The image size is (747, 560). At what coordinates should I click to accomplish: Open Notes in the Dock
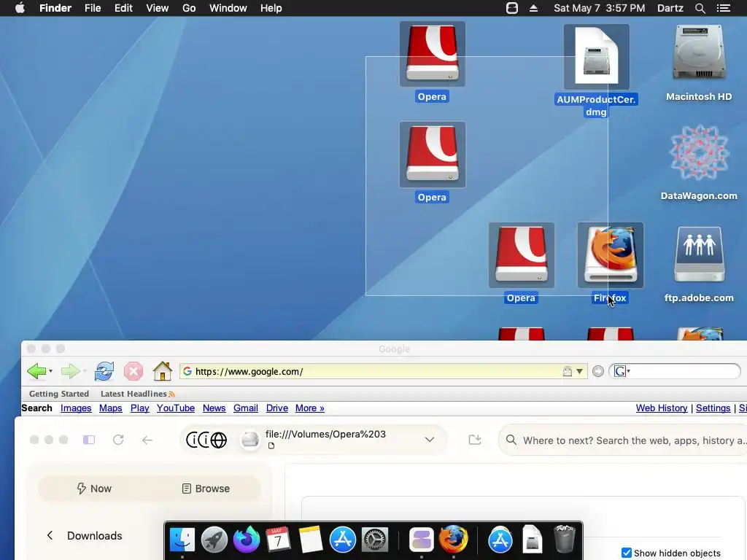pos(310,540)
